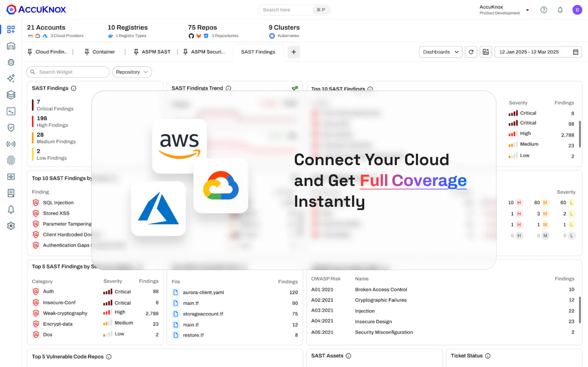
Task: Click the Weak-cryptography category row
Action: coord(96,313)
